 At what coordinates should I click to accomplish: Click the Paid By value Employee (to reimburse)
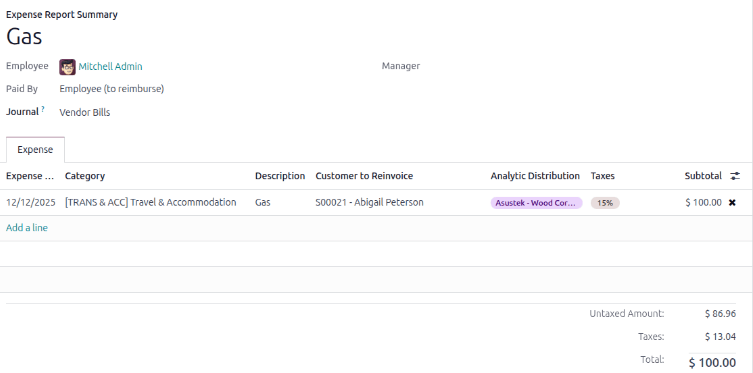click(111, 89)
